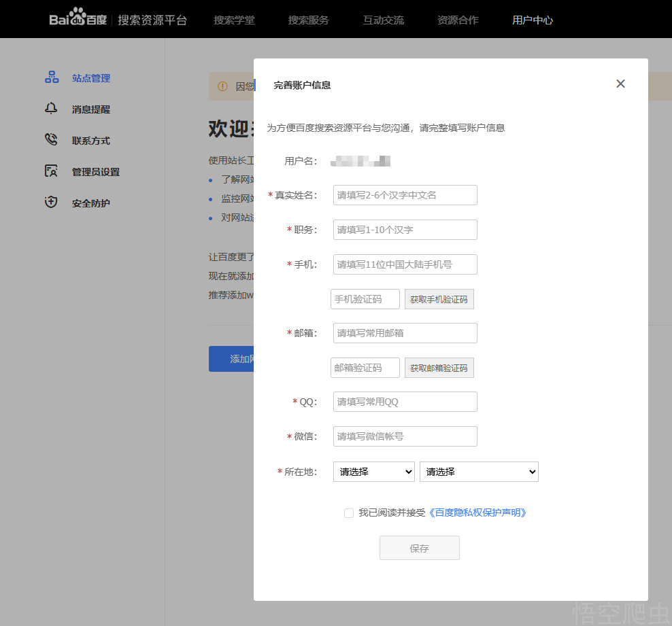Open 安全防护 security settings
This screenshot has height=626, width=672.
pos(91,203)
